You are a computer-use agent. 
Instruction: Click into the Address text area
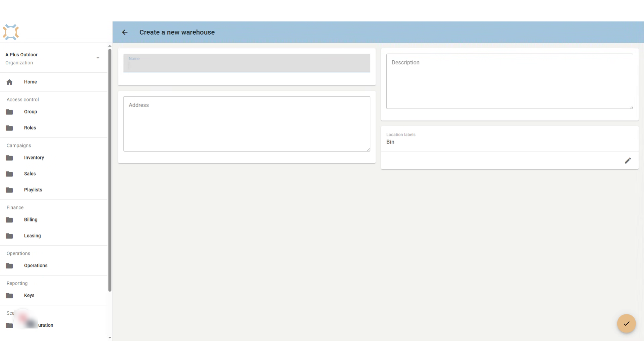pyautogui.click(x=247, y=124)
